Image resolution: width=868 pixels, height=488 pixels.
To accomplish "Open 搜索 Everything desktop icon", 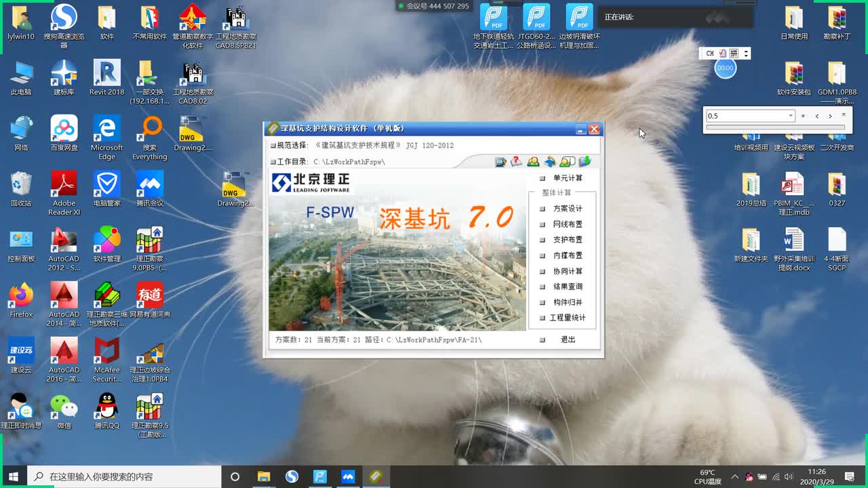I will (150, 138).
